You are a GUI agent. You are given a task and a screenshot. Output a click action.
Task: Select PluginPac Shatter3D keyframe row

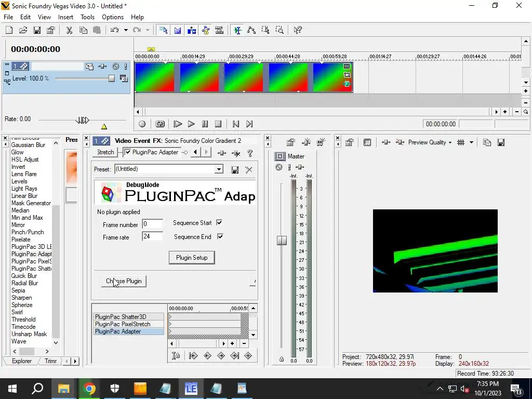(x=129, y=317)
